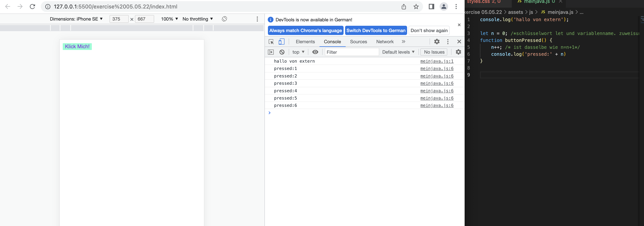
Task: Toggle device toolbar emulation
Action: (282, 42)
